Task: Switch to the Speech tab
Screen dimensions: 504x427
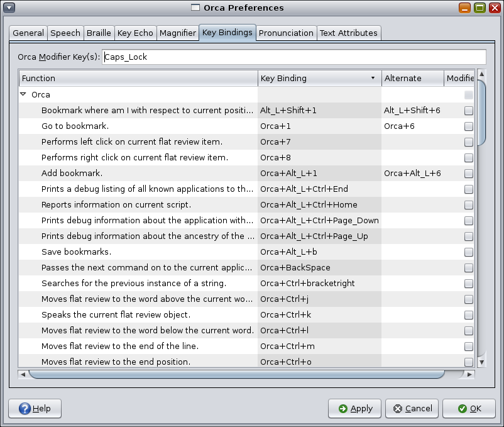Action: (65, 33)
